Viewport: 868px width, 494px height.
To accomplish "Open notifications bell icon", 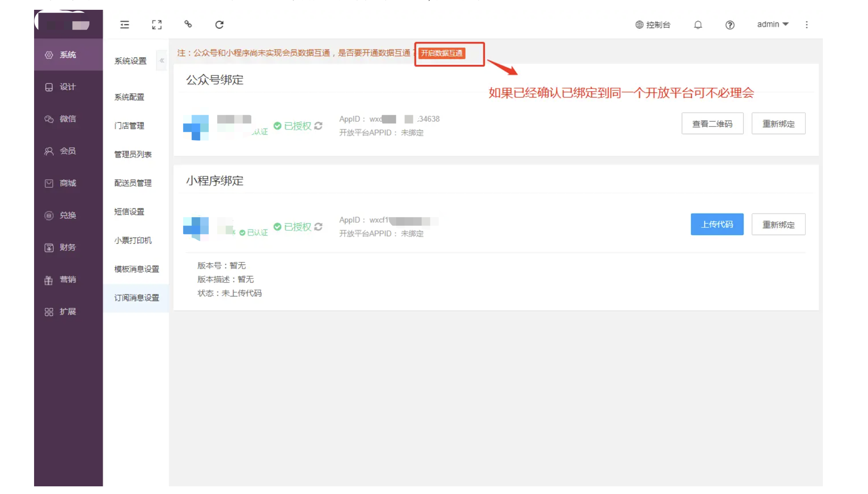I will [x=698, y=25].
